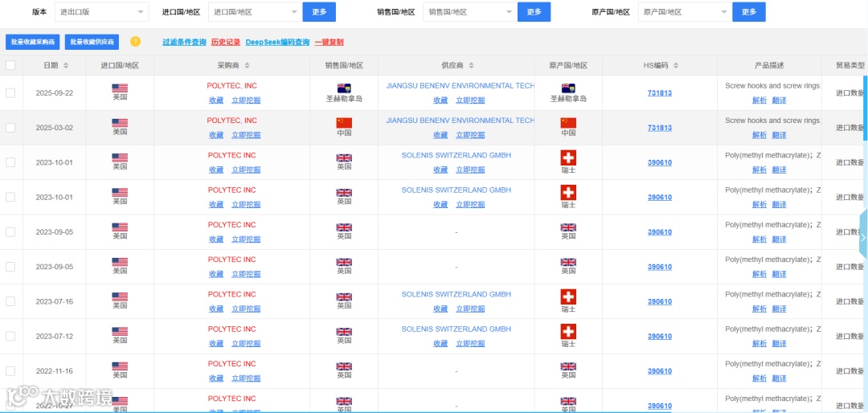The width and height of the screenshot is (868, 413).
Task: Click the 贸易类型 column header
Action: [850, 65]
